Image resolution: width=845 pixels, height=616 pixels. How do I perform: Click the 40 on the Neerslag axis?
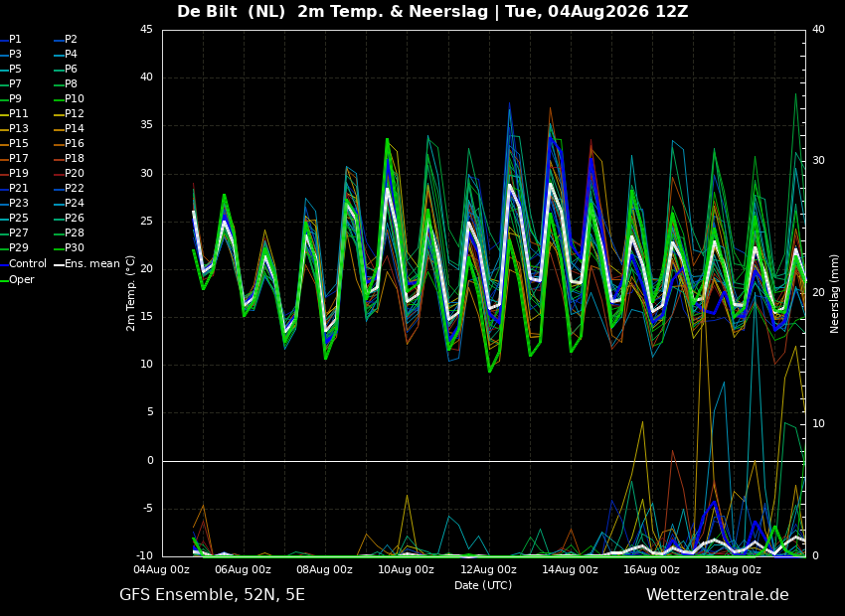[818, 29]
